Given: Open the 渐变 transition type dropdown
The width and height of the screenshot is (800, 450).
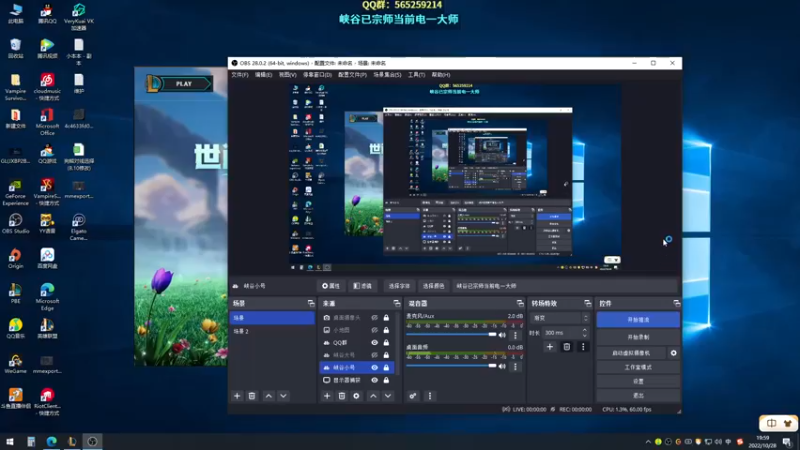Looking at the screenshot, I should 560,318.
